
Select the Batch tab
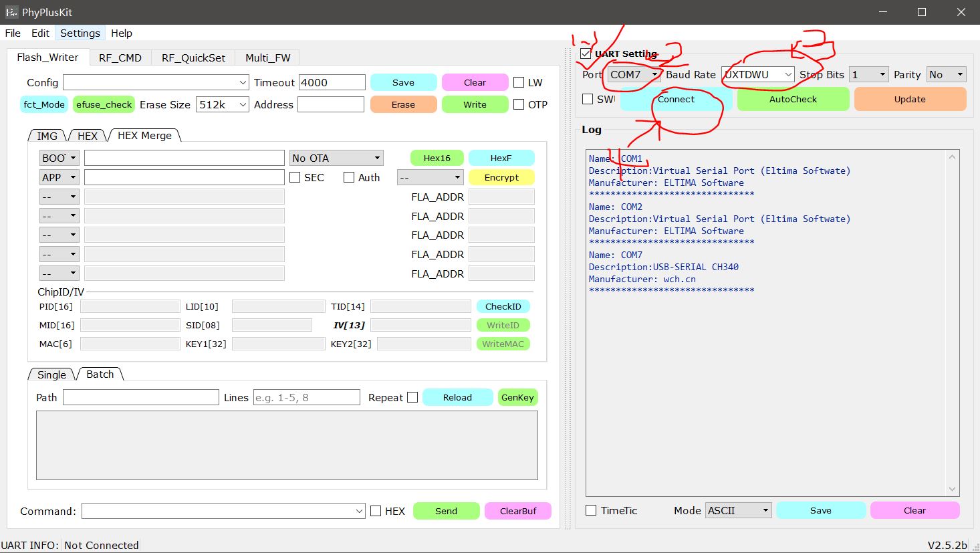click(x=100, y=374)
